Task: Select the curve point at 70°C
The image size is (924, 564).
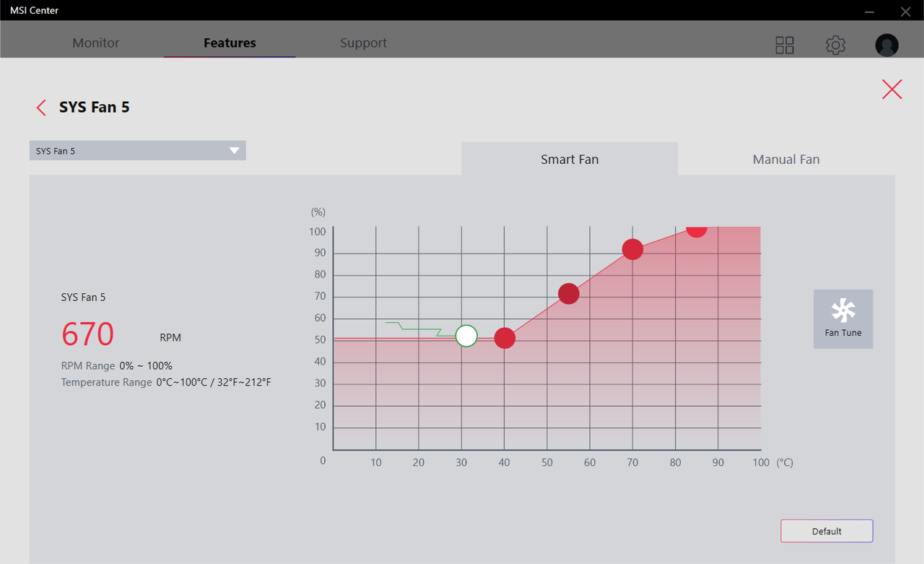Action: tap(632, 249)
